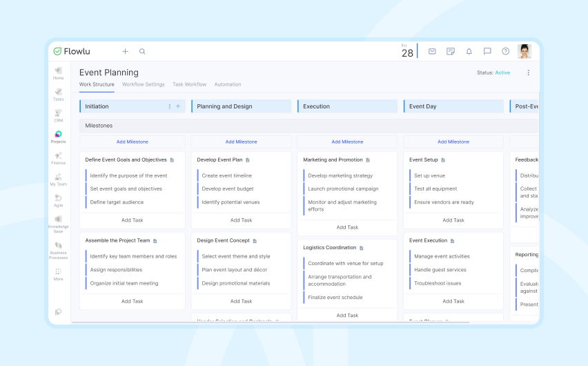Switch to the Task Workflow tab

tap(189, 84)
